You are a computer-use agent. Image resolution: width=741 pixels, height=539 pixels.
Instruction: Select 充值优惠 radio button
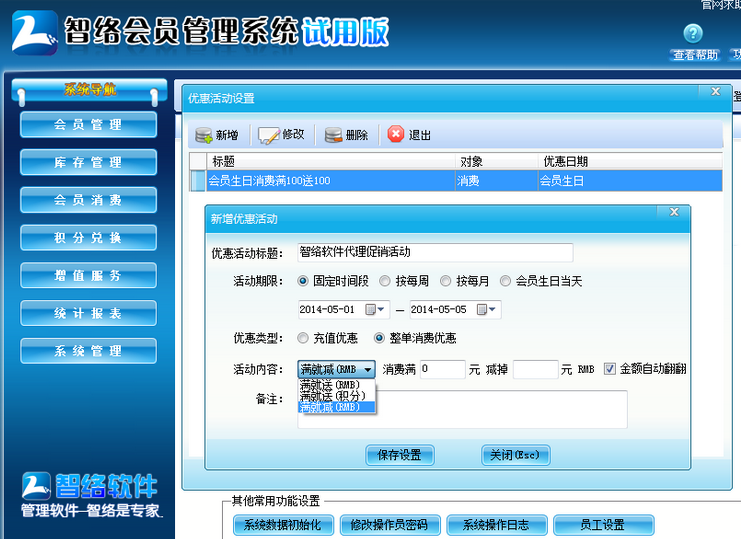point(304,338)
